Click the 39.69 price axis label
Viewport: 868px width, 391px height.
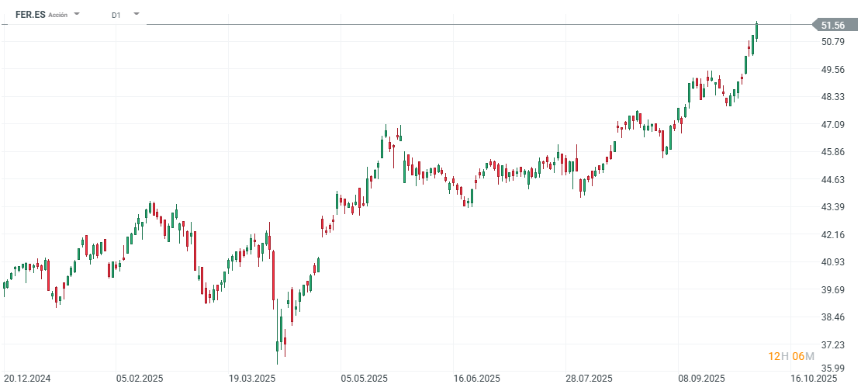pos(832,290)
